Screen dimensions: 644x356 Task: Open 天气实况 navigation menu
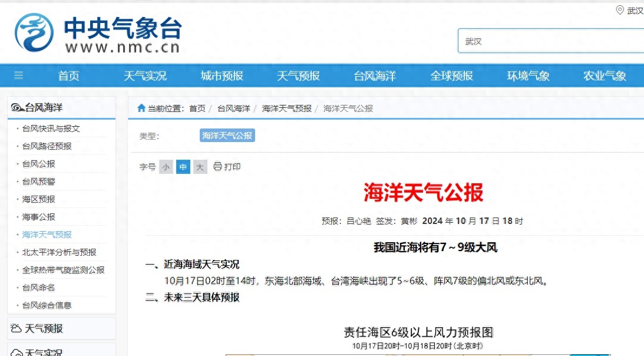146,75
